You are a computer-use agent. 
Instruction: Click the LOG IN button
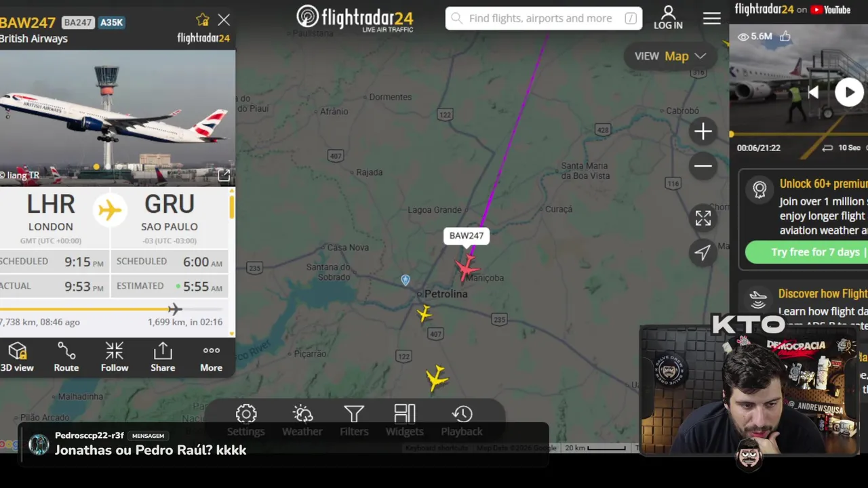(668, 18)
